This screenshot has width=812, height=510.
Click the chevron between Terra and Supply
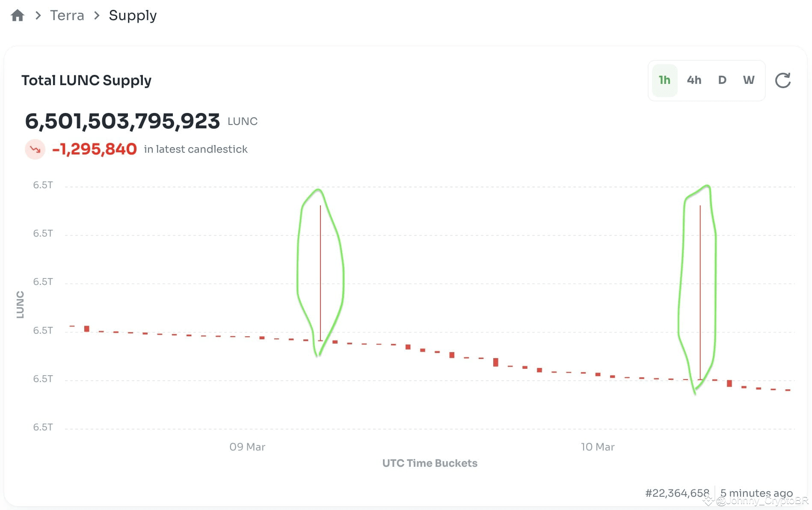pos(97,15)
